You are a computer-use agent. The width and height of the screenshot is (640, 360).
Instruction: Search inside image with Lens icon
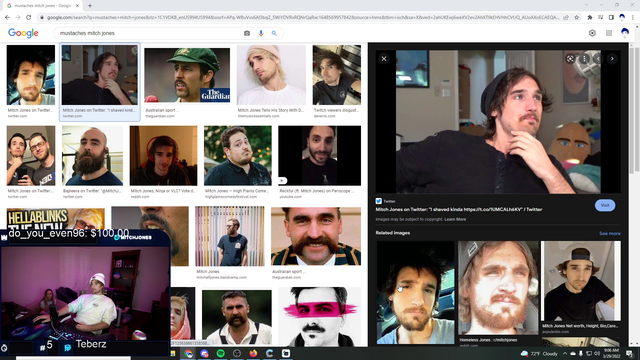coord(570,59)
